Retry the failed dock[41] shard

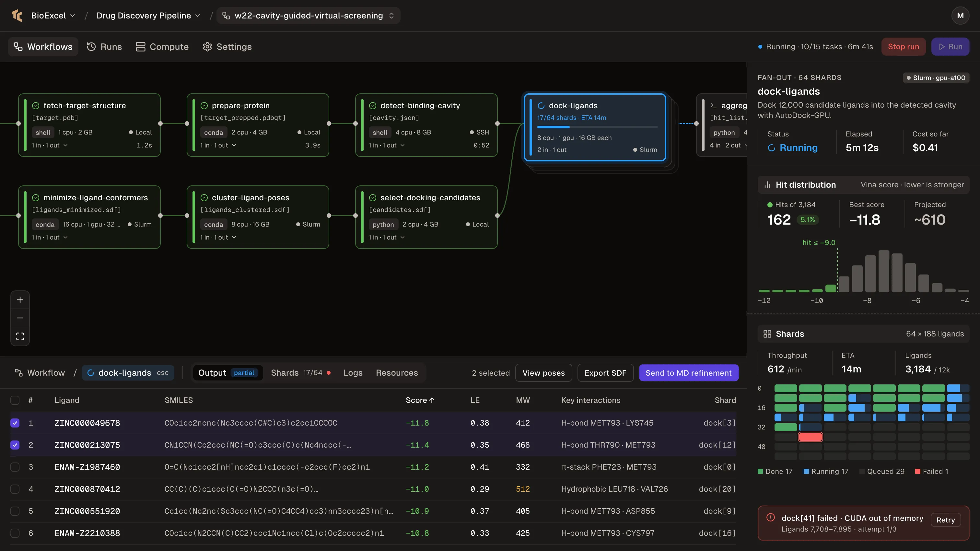(x=945, y=520)
